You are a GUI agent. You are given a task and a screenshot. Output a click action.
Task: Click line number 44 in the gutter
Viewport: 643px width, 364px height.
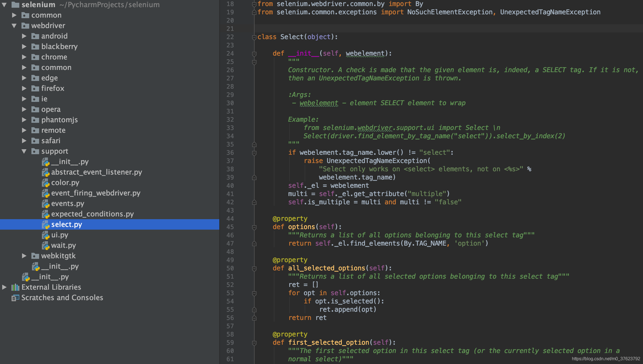click(230, 219)
